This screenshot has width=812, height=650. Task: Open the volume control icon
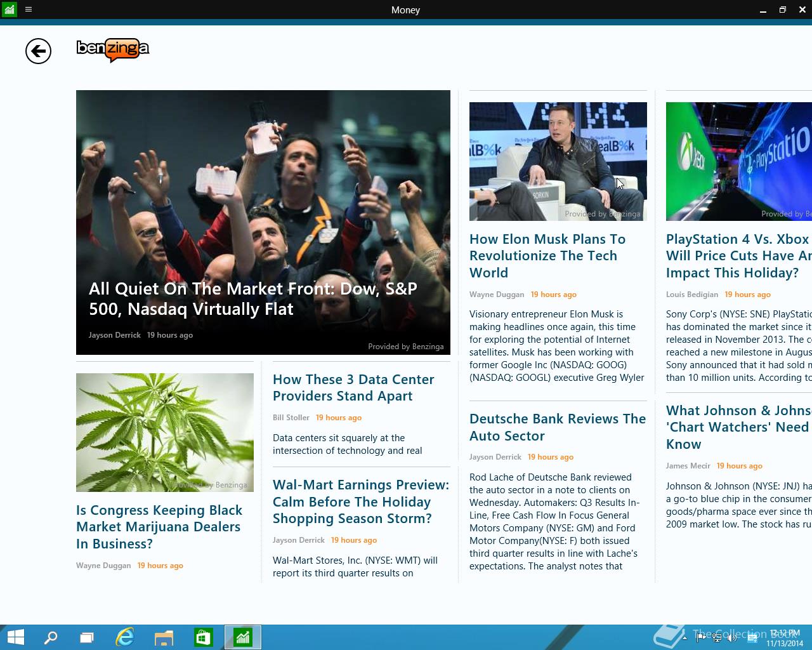click(x=733, y=637)
